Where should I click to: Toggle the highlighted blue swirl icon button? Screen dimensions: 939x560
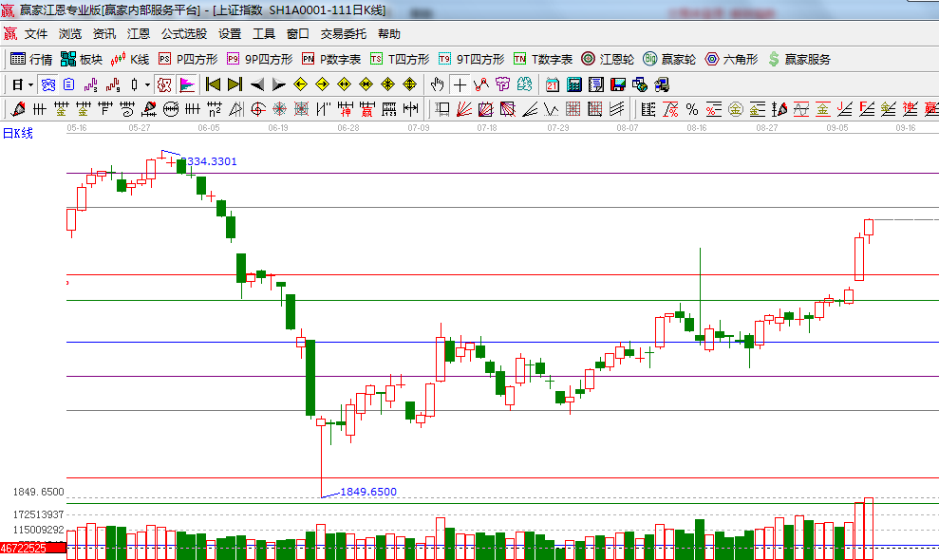pos(47,84)
